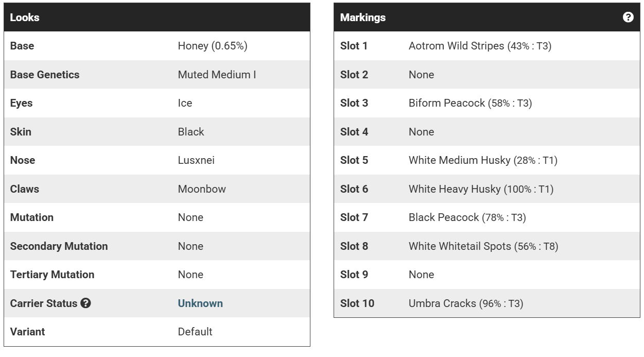644x357 pixels.
Task: Select the Honey (0.65%) base value
Action: [213, 46]
